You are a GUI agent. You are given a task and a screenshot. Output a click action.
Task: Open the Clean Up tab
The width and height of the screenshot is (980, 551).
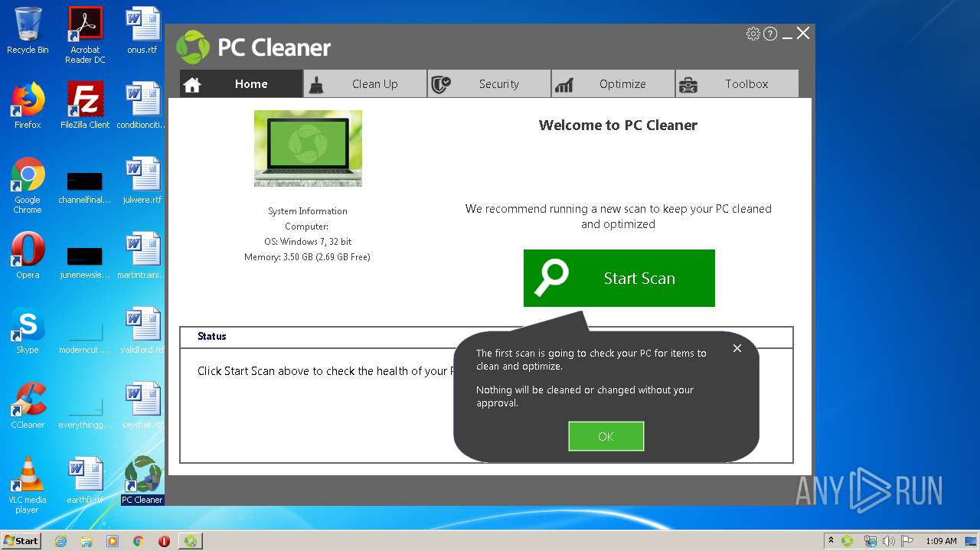click(365, 84)
